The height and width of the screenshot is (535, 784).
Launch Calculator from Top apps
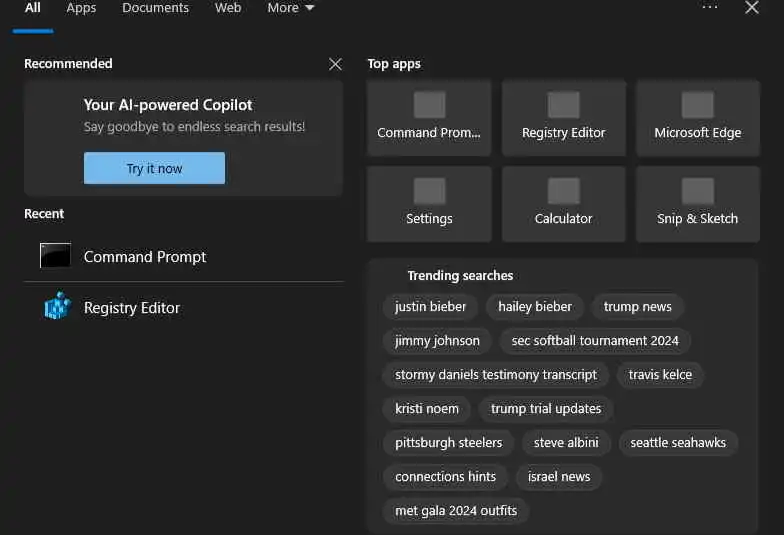point(563,204)
